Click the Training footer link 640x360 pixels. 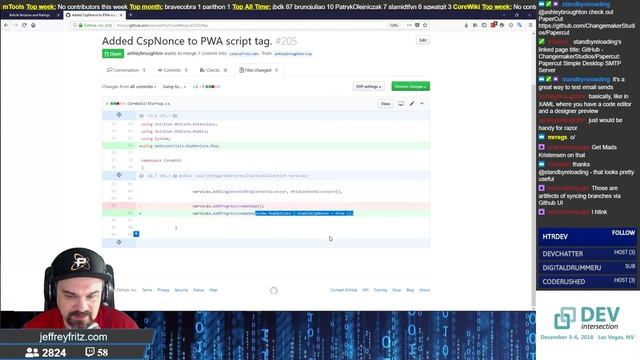(380, 290)
